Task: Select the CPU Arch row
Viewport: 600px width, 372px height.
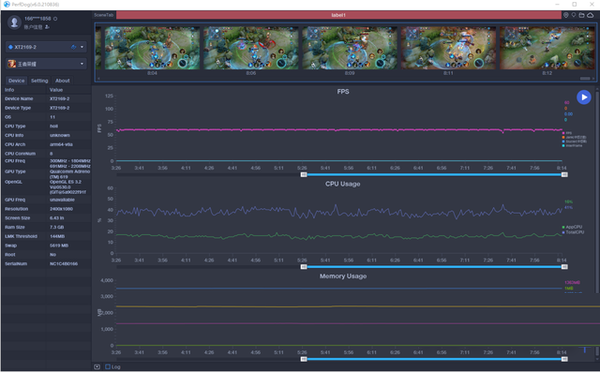Action: (x=46, y=144)
